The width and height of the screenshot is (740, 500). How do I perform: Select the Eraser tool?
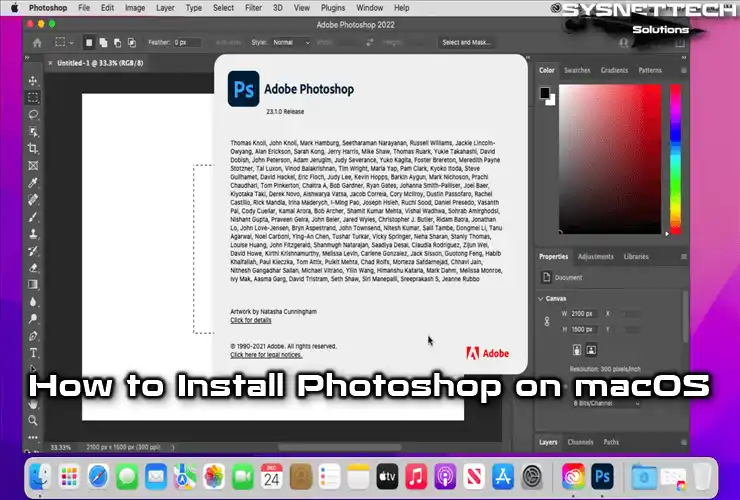[33, 268]
